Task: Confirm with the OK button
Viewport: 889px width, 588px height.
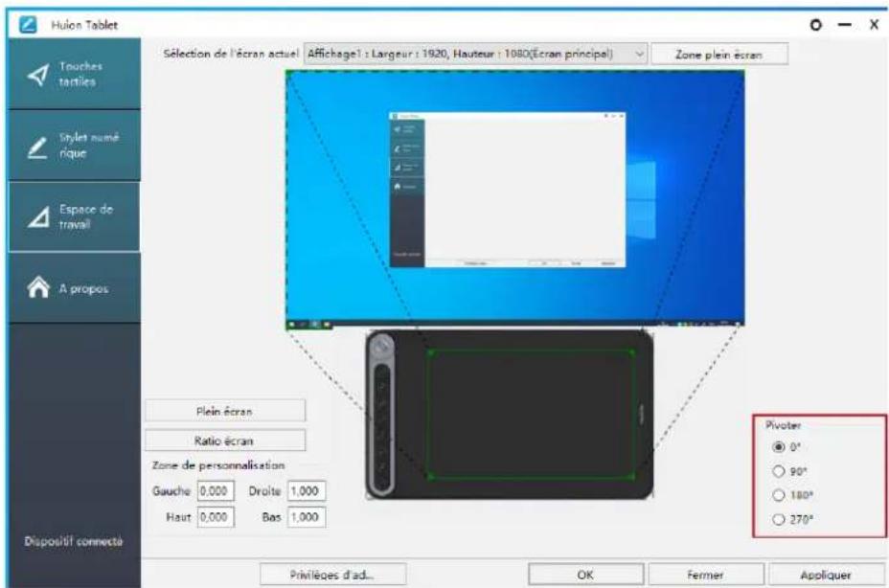Action: [x=585, y=575]
